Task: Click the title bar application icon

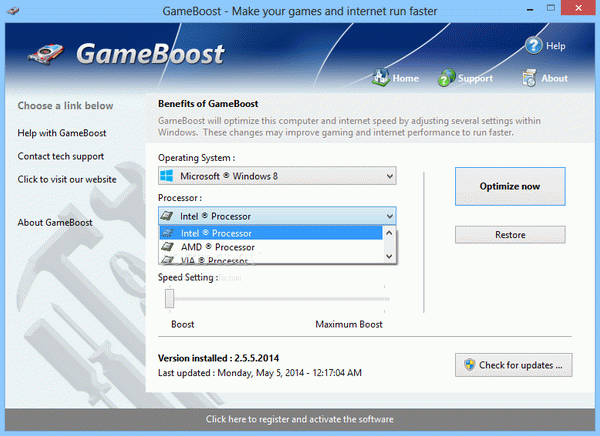Action: pyautogui.click(x=13, y=10)
